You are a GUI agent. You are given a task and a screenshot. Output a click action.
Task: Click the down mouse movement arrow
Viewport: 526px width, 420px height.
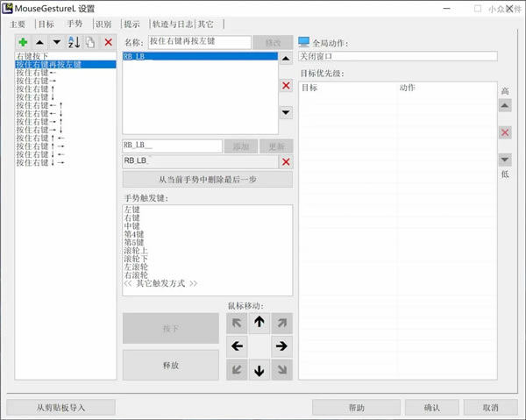pos(259,370)
